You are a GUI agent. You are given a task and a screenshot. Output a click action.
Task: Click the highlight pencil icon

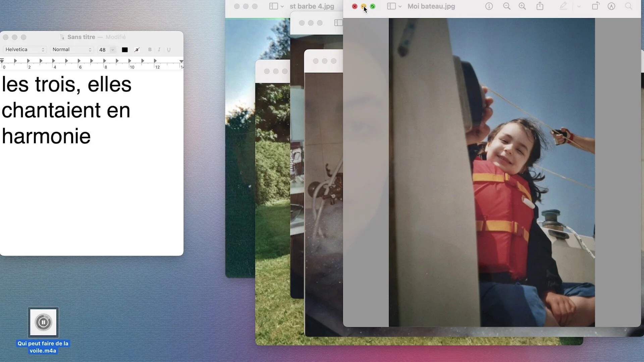(563, 6)
